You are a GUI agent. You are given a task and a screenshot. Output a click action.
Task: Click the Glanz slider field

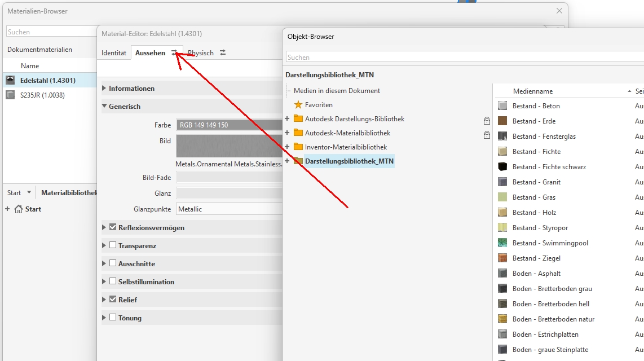coord(229,193)
